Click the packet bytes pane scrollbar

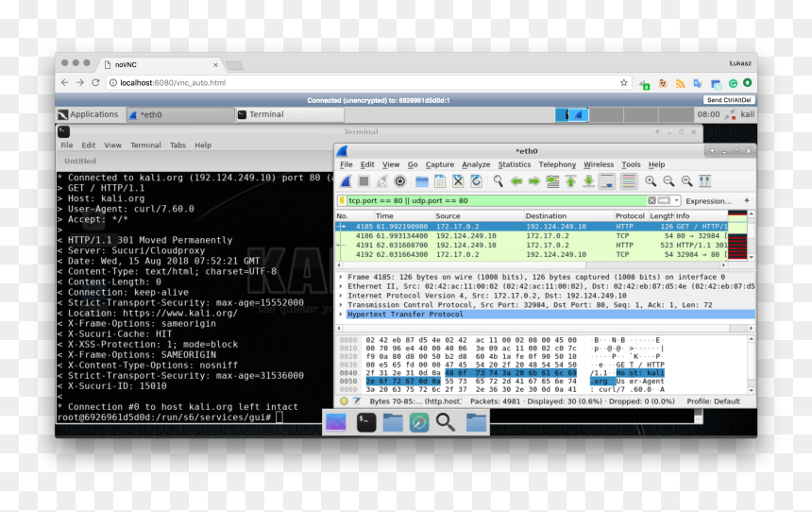pos(751,365)
